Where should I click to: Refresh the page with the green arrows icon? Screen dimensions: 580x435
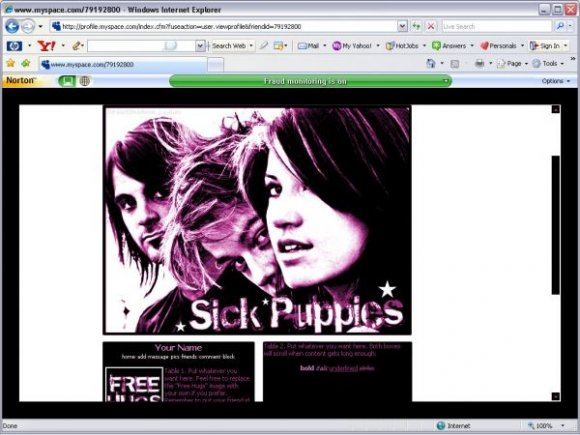(417, 26)
